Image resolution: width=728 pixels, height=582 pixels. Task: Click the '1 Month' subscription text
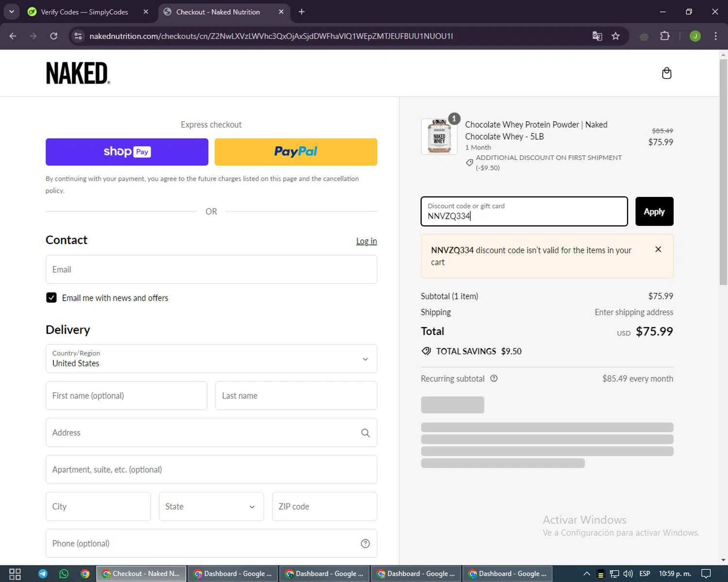tap(478, 147)
